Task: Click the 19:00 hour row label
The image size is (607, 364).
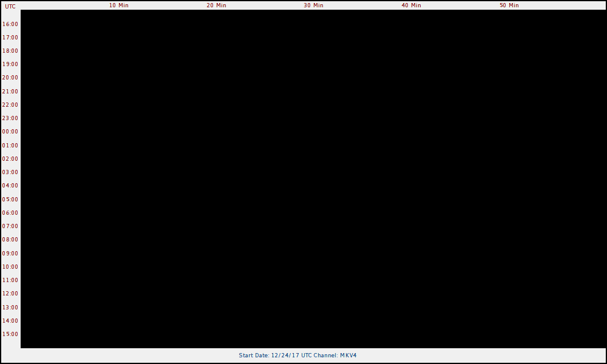Action: pyautogui.click(x=10, y=64)
